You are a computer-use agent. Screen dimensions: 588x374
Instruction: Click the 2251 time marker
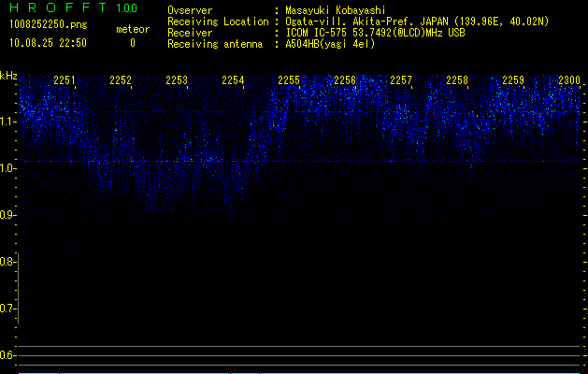point(65,80)
